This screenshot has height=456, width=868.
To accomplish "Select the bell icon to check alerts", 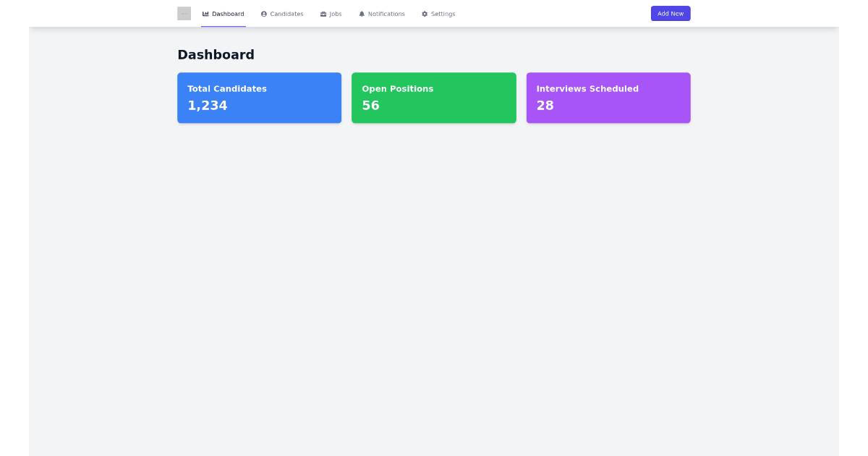I will point(362,14).
